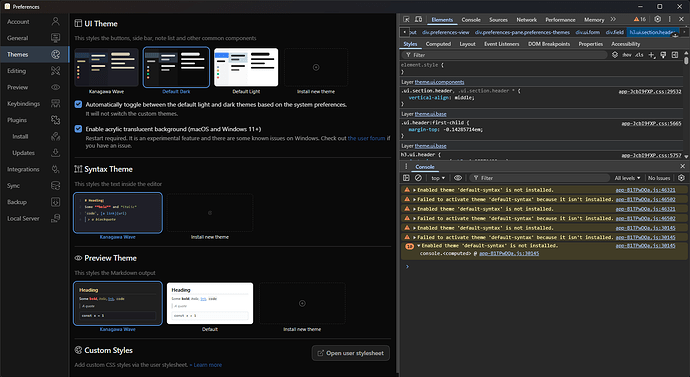Image resolution: width=690 pixels, height=377 pixels.
Task: Click Install new theme under Syntax Theme
Action: 210,213
